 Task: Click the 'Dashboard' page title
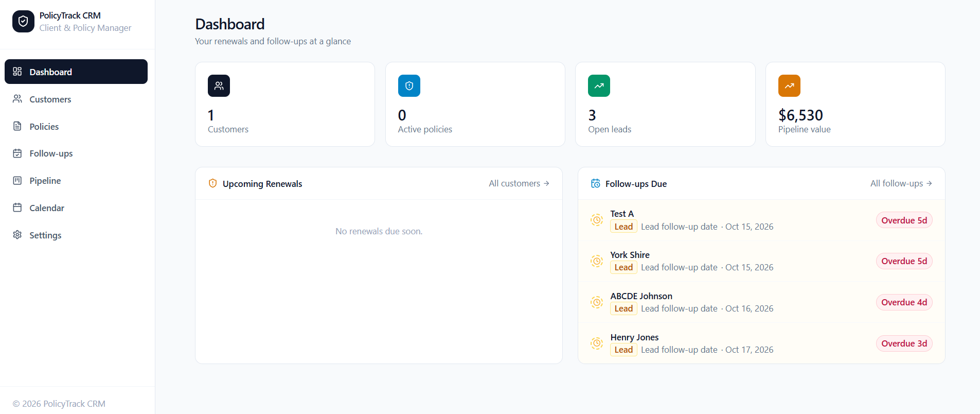[x=230, y=24]
